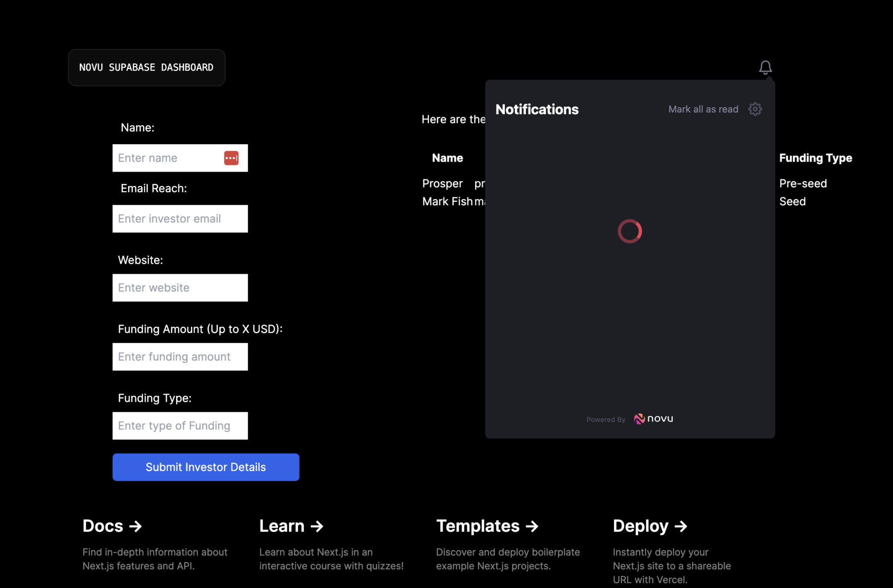The width and height of the screenshot is (893, 588).
Task: Click the arrow icon next to Docs
Action: pyautogui.click(x=136, y=526)
